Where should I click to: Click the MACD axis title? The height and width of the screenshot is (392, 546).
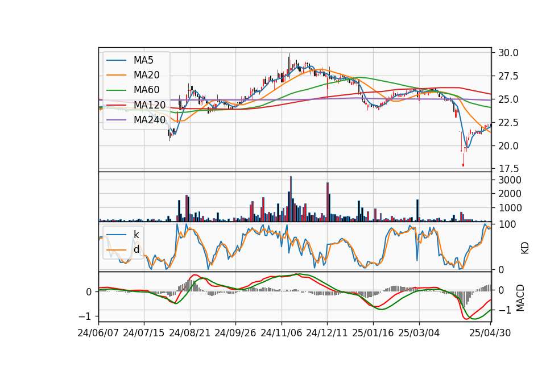click(520, 298)
